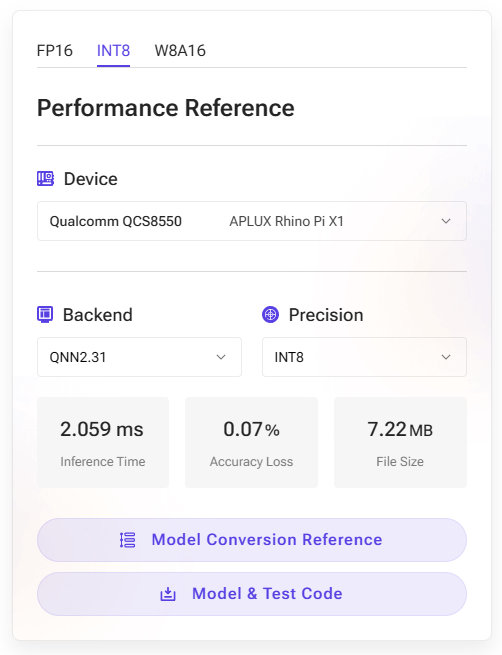The height and width of the screenshot is (655, 502).
Task: Click the Precision target icon
Action: tap(270, 315)
